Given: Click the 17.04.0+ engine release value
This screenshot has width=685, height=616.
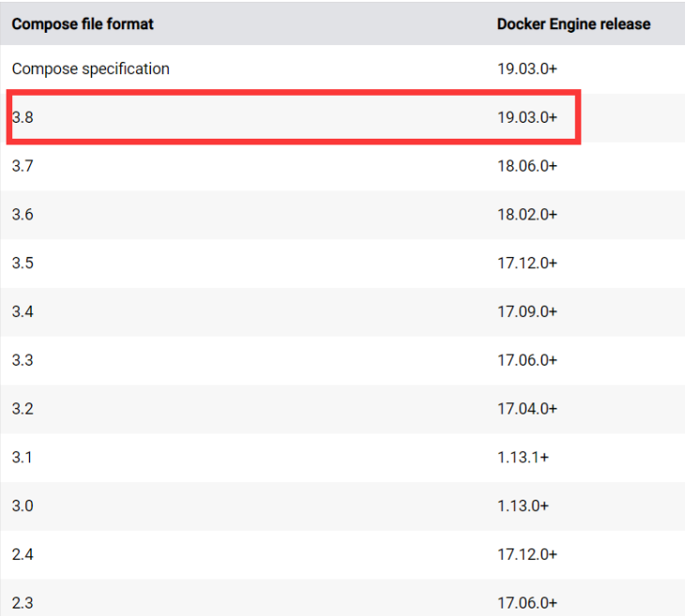Looking at the screenshot, I should point(527,409).
